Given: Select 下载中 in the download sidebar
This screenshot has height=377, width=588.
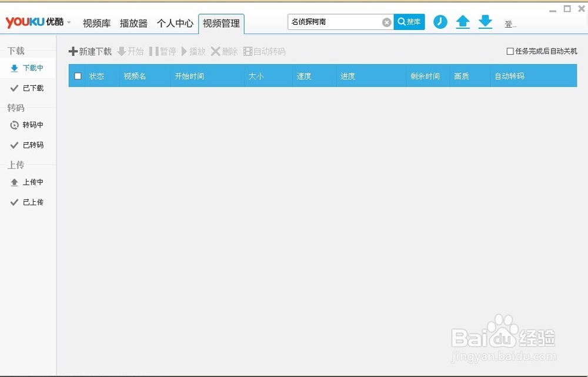Looking at the screenshot, I should [28, 68].
